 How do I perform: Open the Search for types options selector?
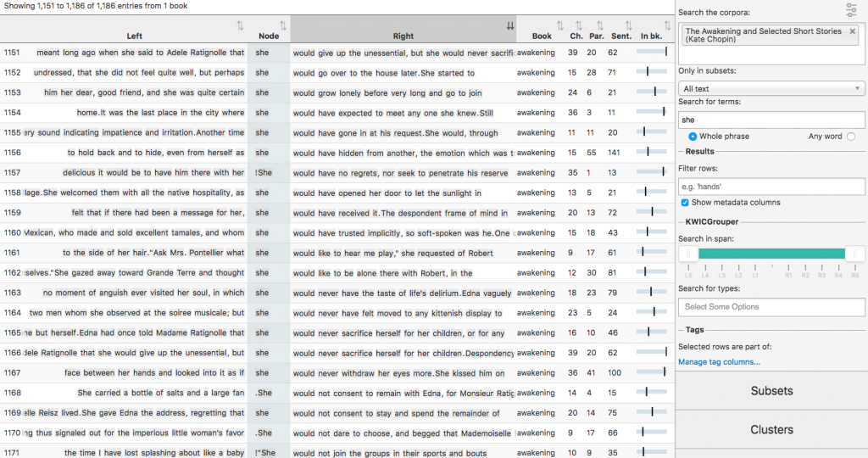(771, 307)
